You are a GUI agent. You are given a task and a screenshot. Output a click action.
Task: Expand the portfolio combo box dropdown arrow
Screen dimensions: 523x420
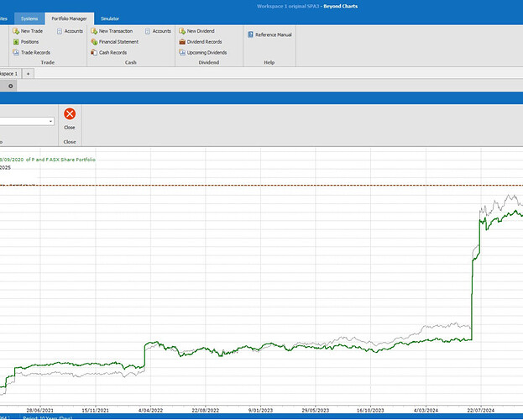click(50, 121)
